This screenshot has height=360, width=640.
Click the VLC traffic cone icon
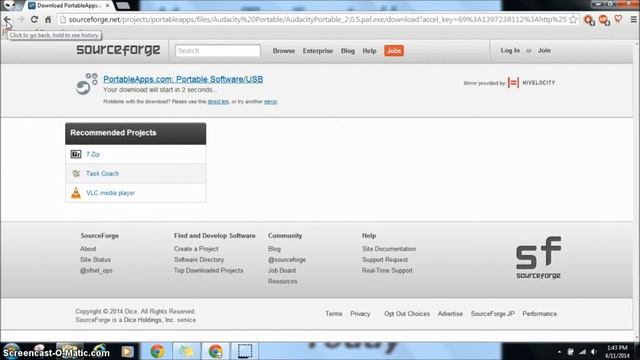76,193
